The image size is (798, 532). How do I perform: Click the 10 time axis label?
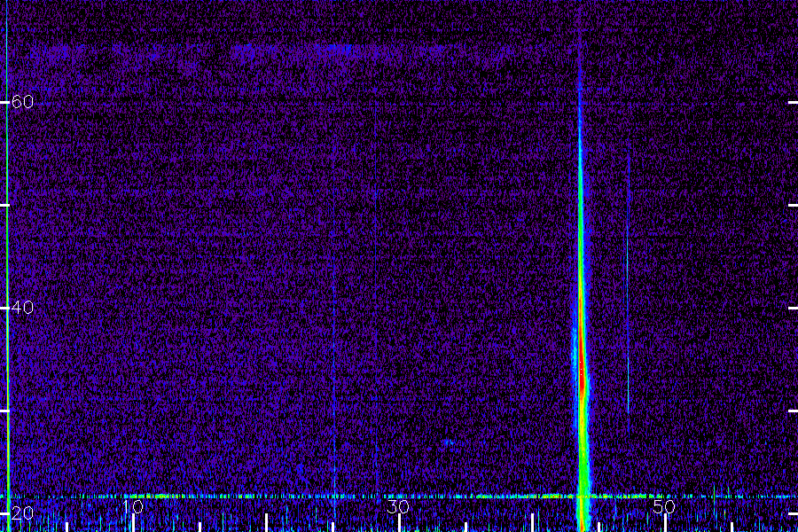(133, 506)
